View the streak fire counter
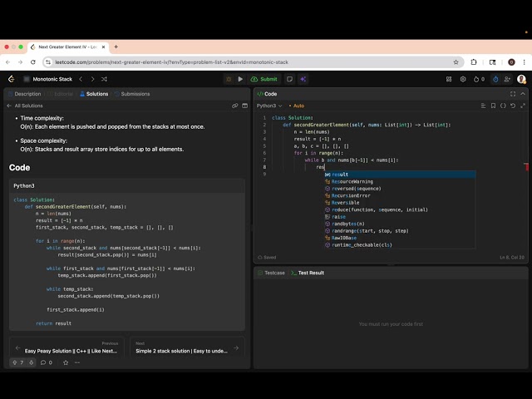Image resolution: width=532 pixels, height=399 pixels. tap(479, 79)
